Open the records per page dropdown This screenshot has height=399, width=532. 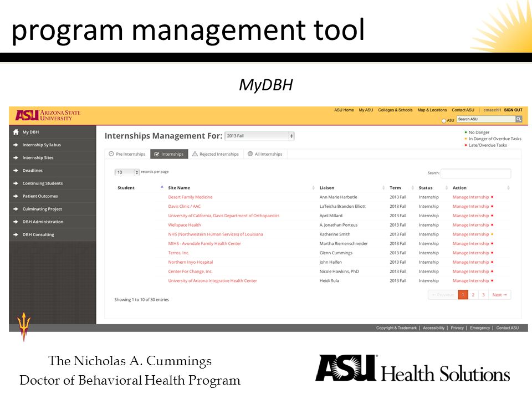point(127,172)
